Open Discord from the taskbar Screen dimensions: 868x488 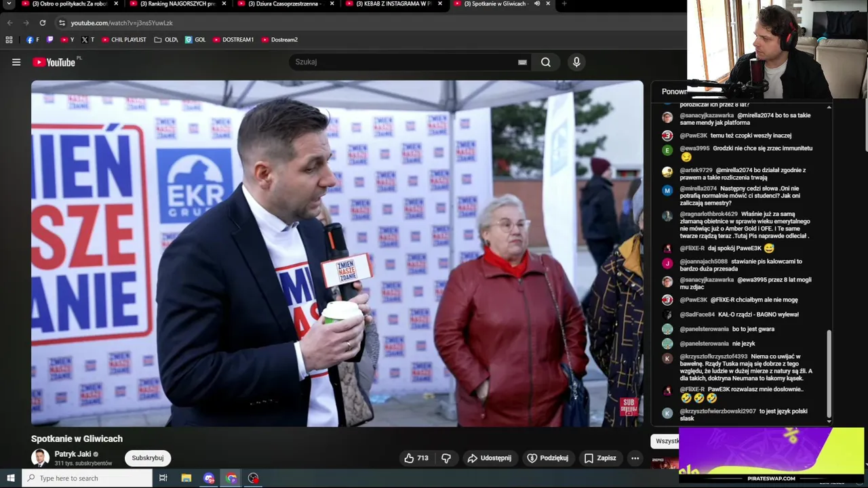click(209, 479)
